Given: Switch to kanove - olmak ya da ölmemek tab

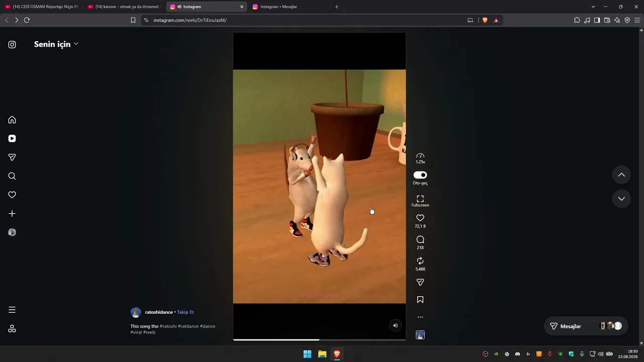Looking at the screenshot, I should pyautogui.click(x=124, y=7).
